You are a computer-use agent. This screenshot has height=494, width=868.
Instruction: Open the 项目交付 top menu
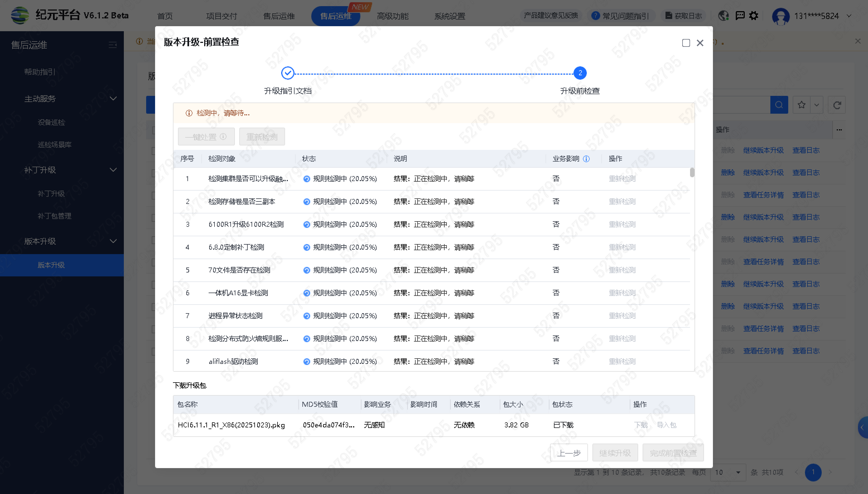221,16
